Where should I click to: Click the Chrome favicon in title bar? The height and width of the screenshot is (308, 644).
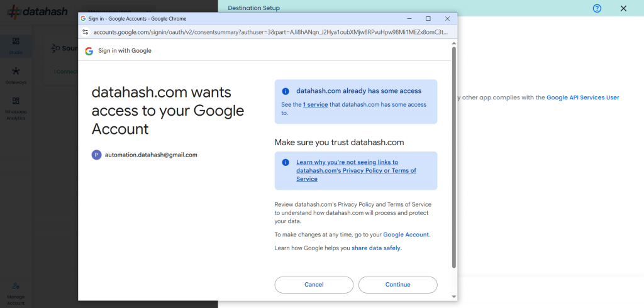[x=83, y=18]
